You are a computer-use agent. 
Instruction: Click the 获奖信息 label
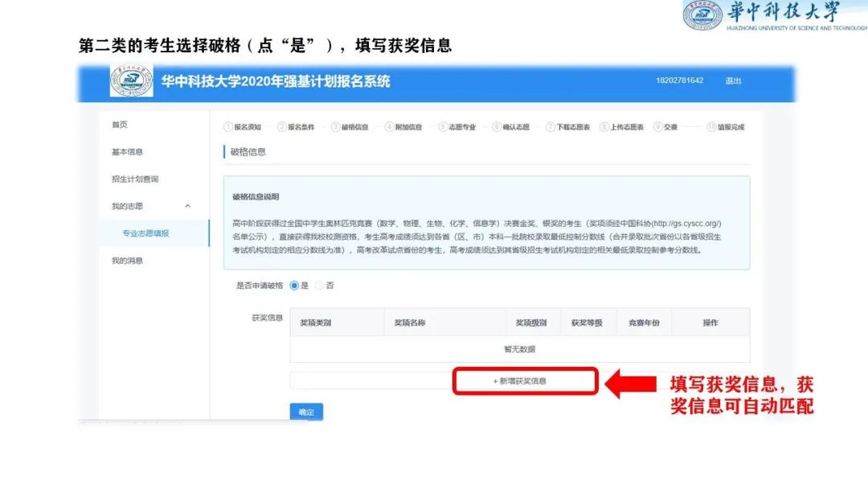[x=267, y=318]
